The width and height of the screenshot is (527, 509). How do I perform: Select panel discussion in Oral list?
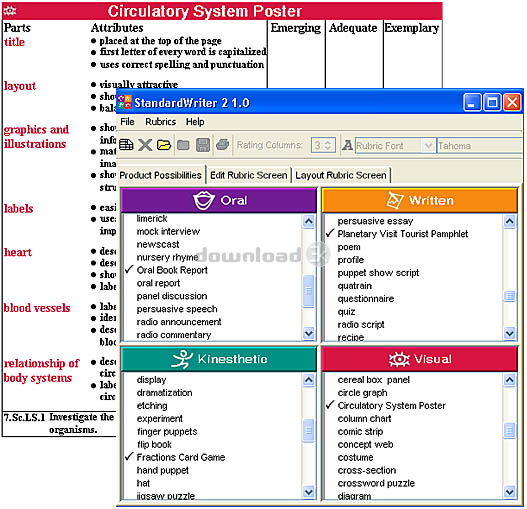click(x=172, y=296)
